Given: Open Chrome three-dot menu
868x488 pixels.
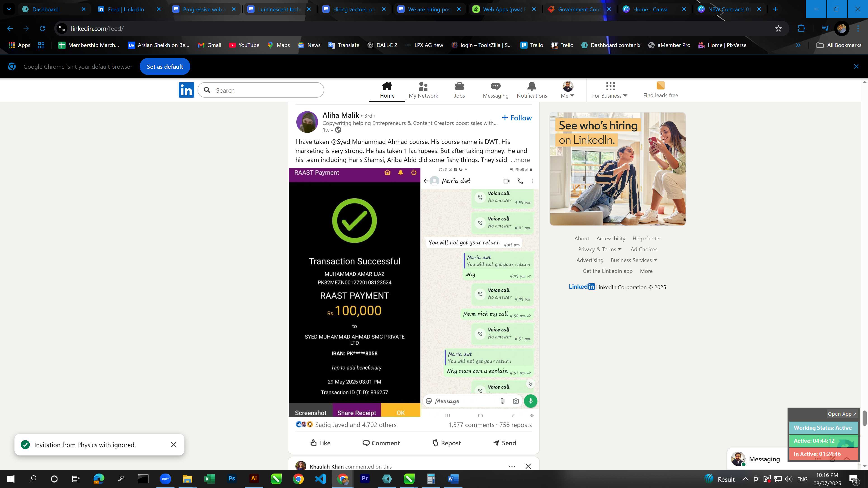Looking at the screenshot, I should pos(858,29).
